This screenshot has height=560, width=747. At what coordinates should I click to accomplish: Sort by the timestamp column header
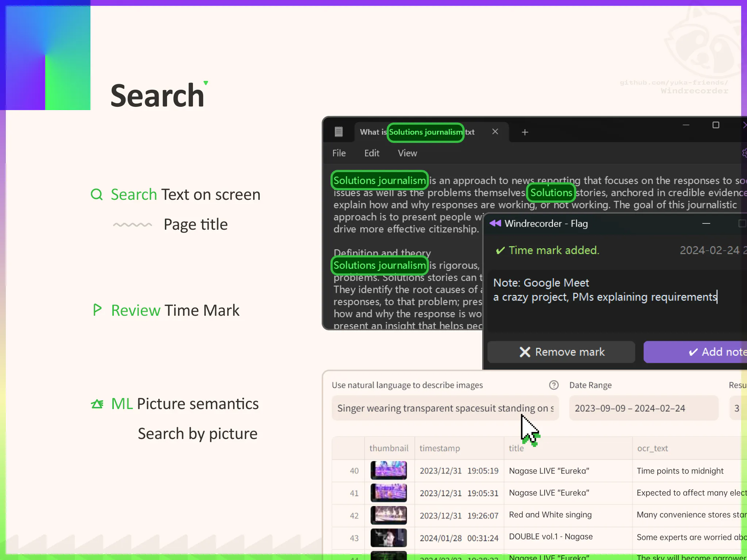[459, 448]
